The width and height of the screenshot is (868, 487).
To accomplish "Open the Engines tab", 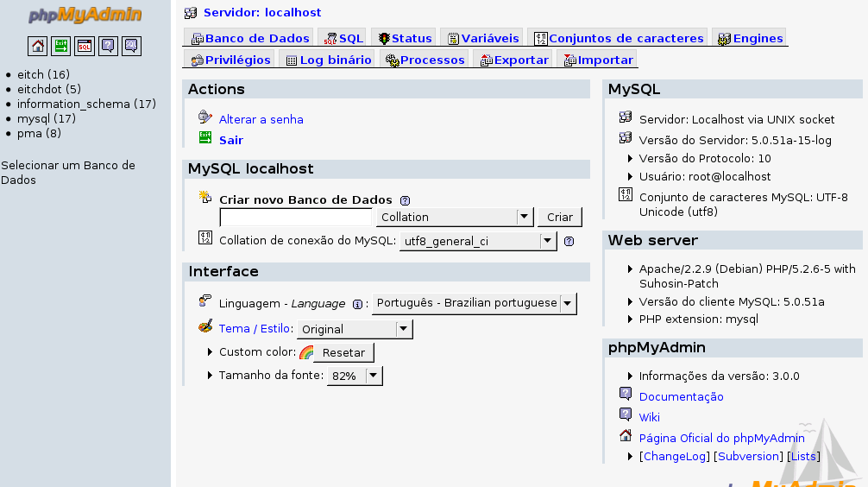I will (x=750, y=38).
